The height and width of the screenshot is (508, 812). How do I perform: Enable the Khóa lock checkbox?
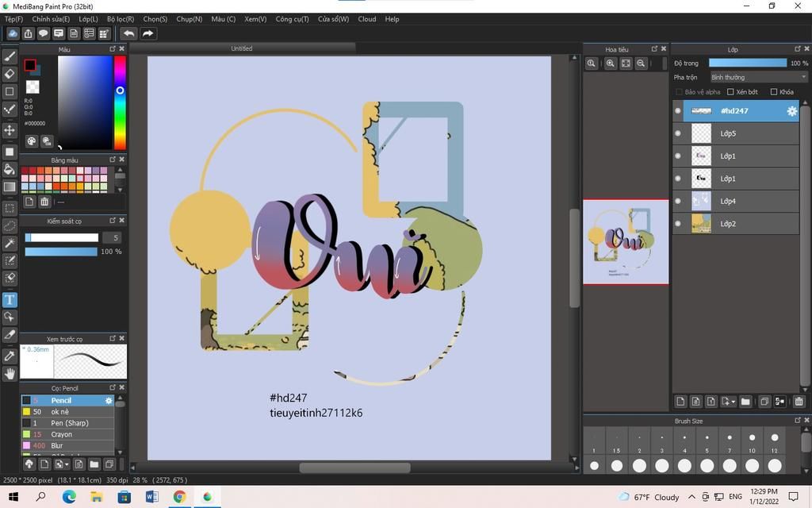tap(774, 92)
